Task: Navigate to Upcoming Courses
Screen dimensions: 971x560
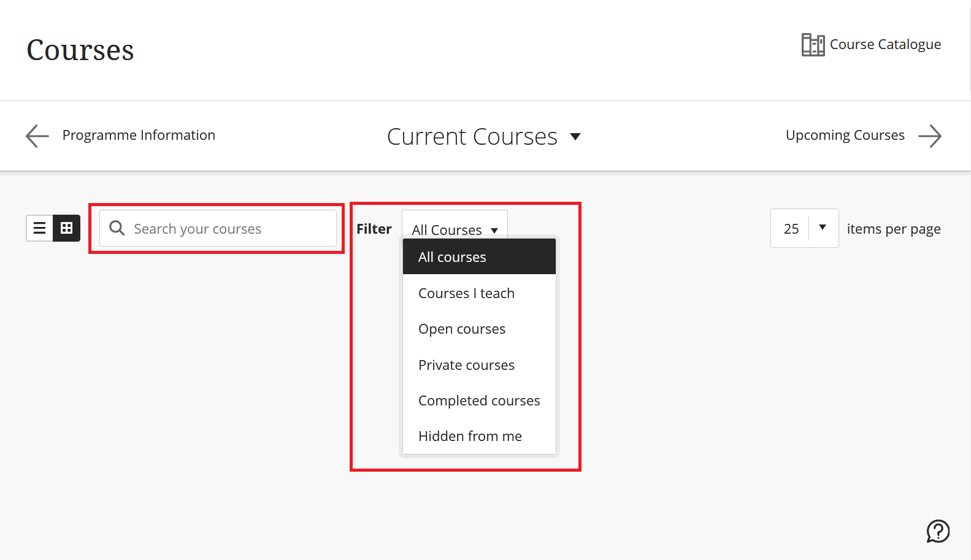Action: (x=845, y=135)
